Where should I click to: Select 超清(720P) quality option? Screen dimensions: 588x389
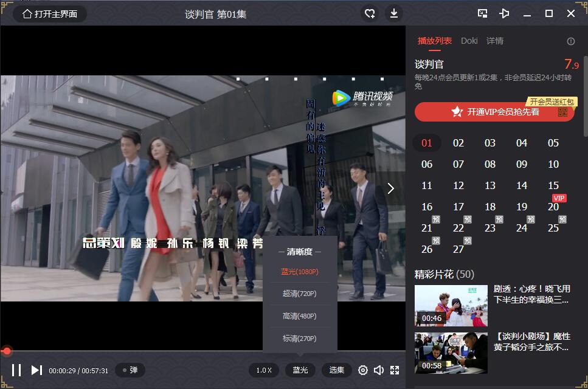coord(300,294)
